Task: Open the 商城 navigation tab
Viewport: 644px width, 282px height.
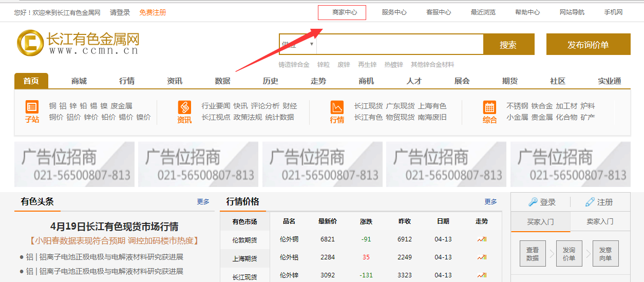Action: 79,81
